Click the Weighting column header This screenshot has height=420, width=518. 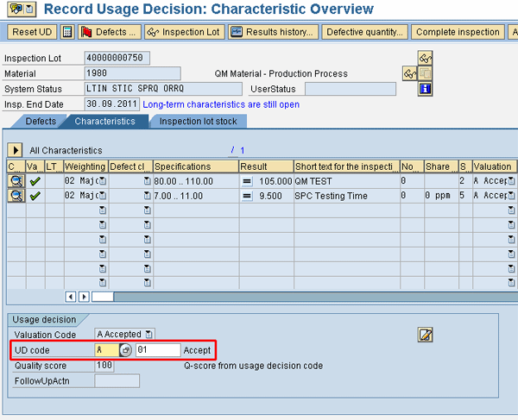tap(85, 166)
